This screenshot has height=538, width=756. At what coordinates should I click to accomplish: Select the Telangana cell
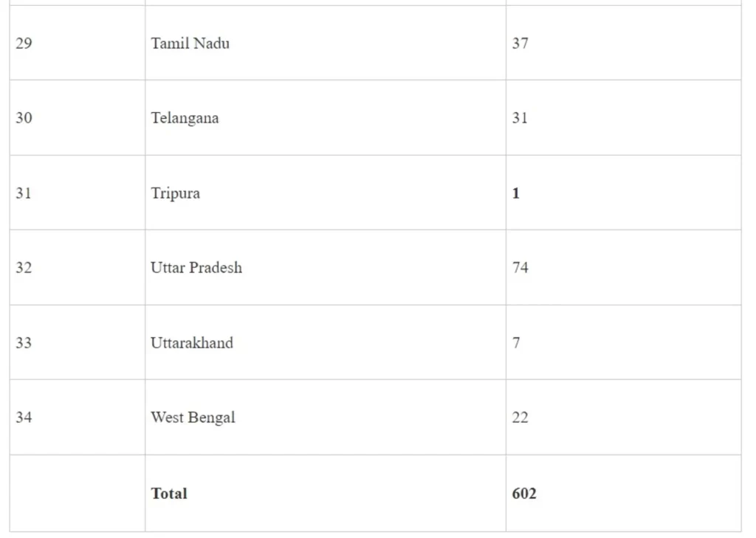(x=185, y=118)
